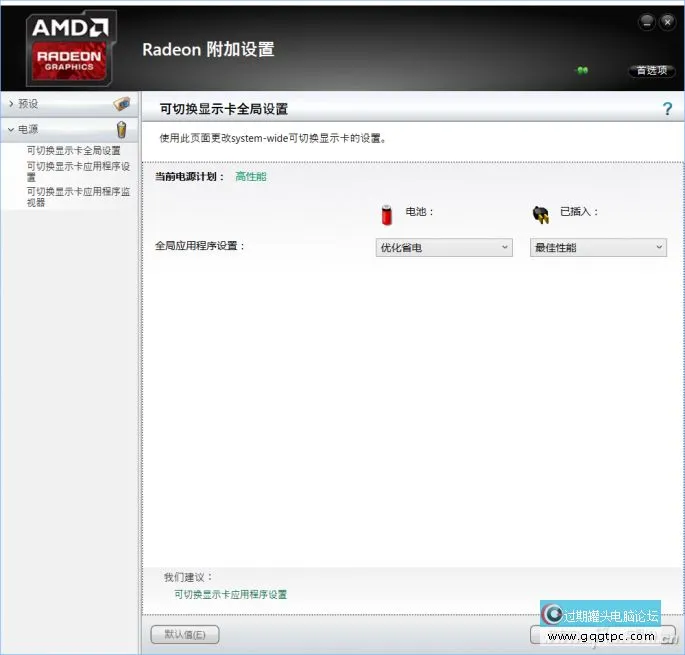
Task: Click the plugged-in power plug icon
Action: point(541,214)
